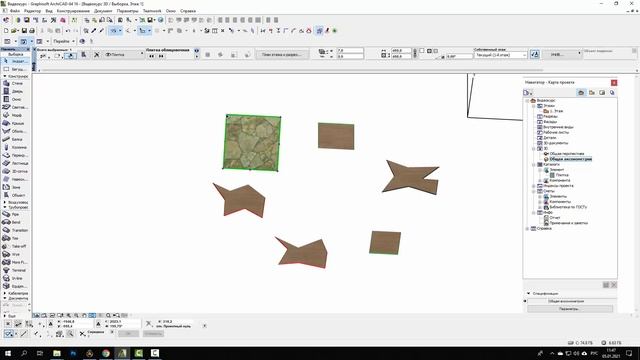Click the stone-textured selected slab
Image resolution: width=640 pixels, height=360 pixels.
pyautogui.click(x=252, y=142)
